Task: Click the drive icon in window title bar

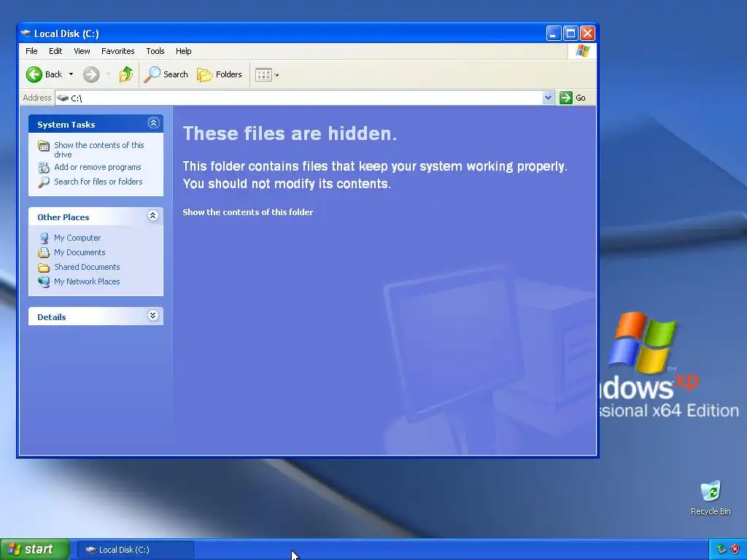Action: click(x=26, y=34)
